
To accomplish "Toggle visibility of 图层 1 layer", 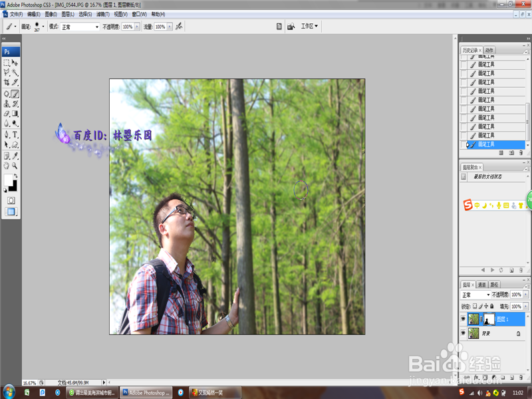I will tap(463, 319).
